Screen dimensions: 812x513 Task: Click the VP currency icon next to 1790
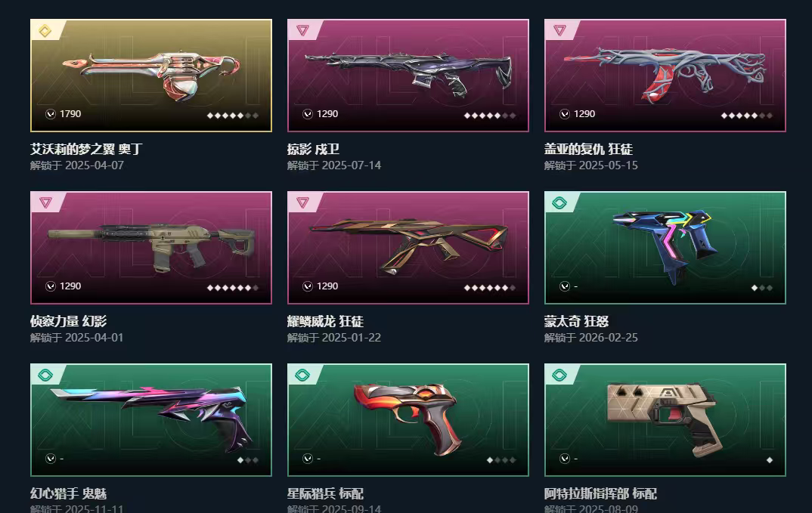click(50, 114)
